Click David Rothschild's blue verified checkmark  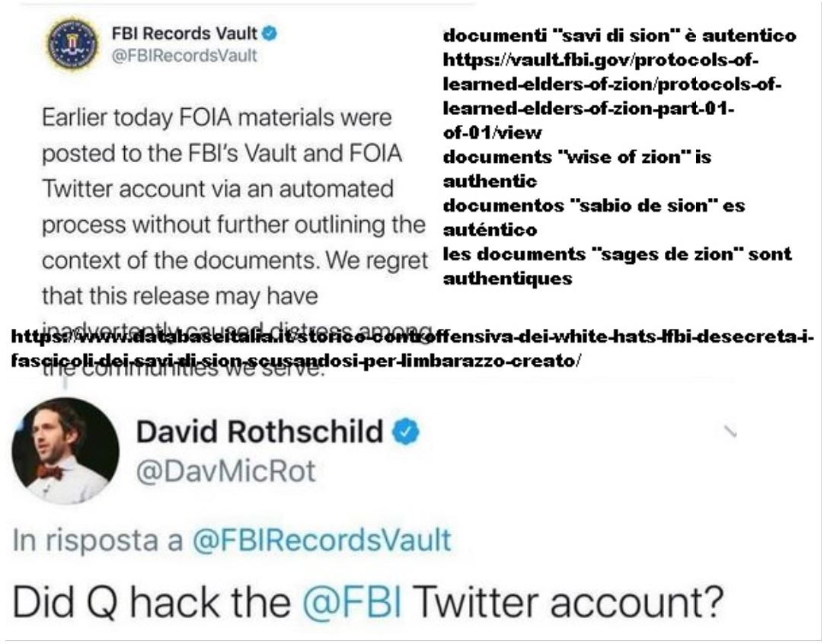pyautogui.click(x=407, y=432)
